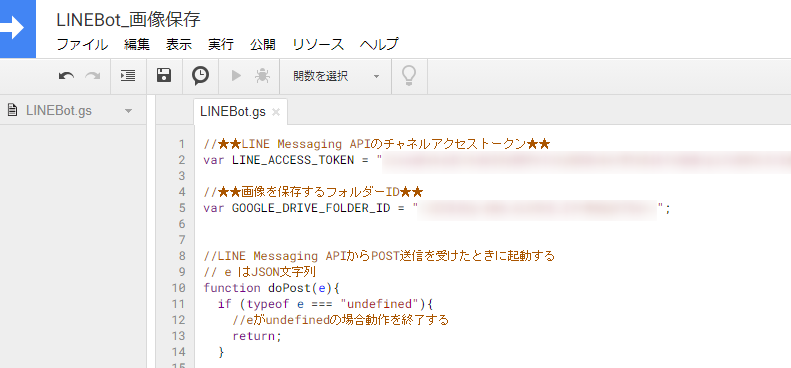Screen dimensions: 791x368
Task: Open the リソース menu
Action: pos(318,44)
